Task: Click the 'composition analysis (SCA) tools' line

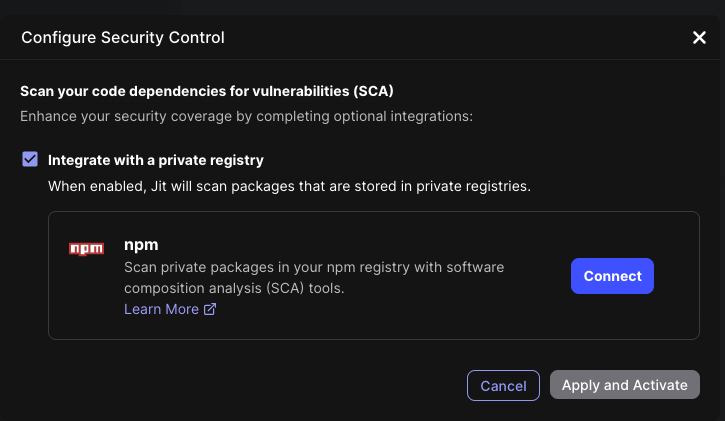Action: (234, 288)
